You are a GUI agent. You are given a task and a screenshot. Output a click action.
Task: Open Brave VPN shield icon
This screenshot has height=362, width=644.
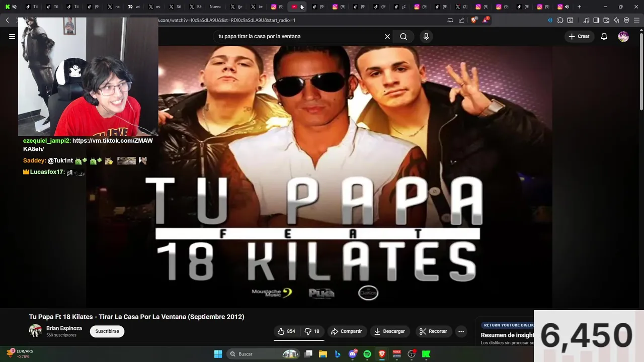pyautogui.click(x=626, y=20)
